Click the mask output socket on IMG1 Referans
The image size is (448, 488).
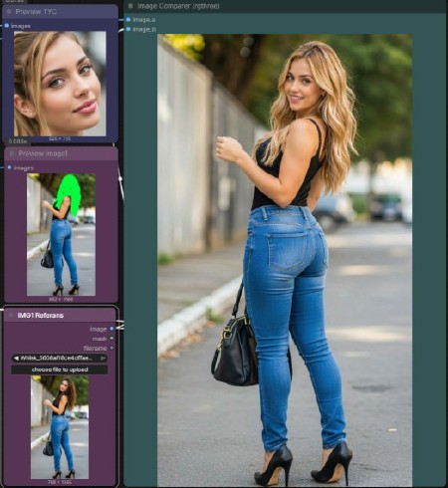click(112, 339)
